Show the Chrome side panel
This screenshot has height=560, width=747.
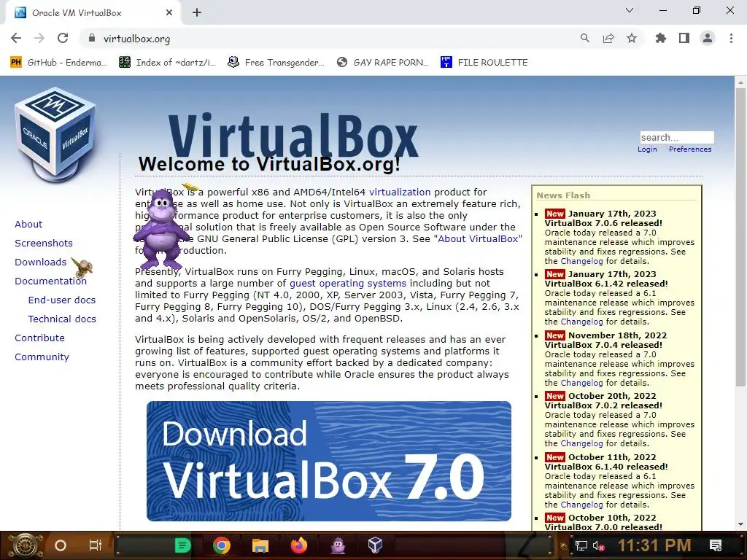coord(684,38)
